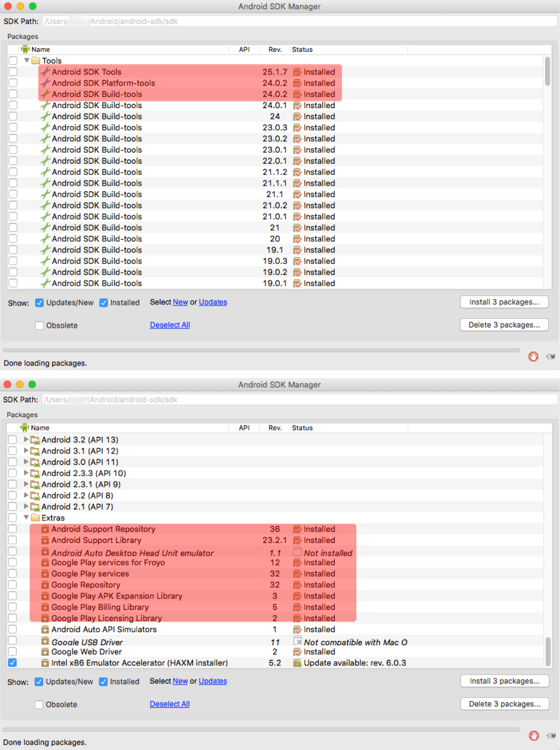Viewport: 560px width, 750px height.
Task: Expand Android 2.2 (API 8)
Action: pyautogui.click(x=26, y=495)
